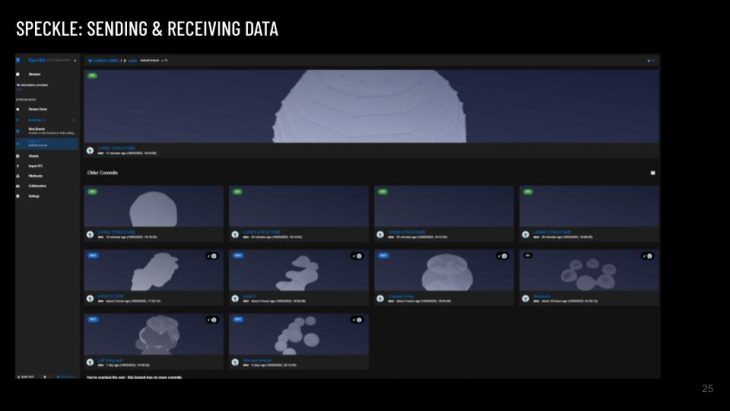Open the first thumbnail in Older Commits
This screenshot has height=411, width=730.
point(153,206)
